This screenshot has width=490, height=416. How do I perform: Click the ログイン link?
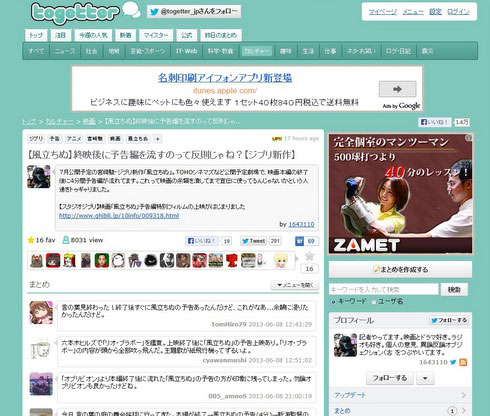pyautogui.click(x=458, y=12)
